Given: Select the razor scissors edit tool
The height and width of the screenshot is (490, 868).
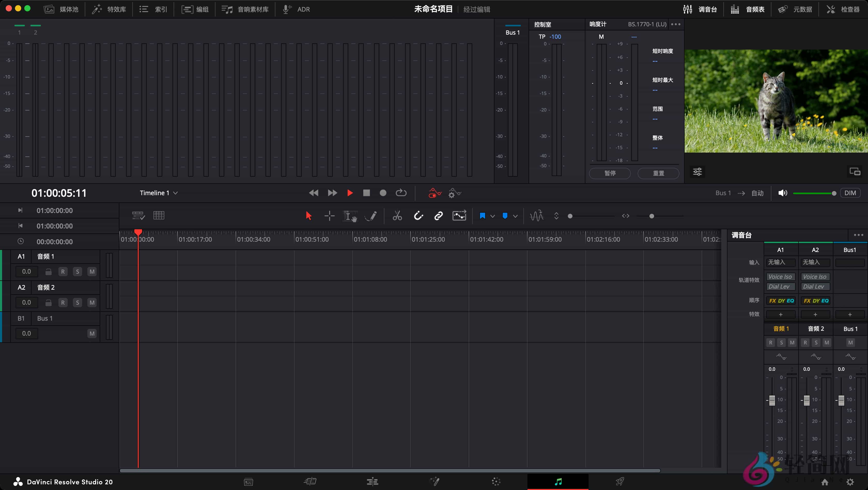Looking at the screenshot, I should [x=397, y=216].
